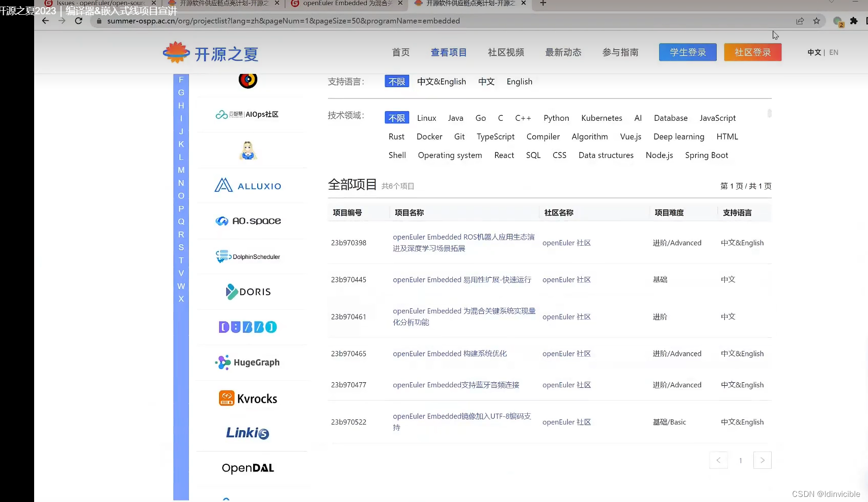
Task: Select the DORIS community logo
Action: point(248,292)
